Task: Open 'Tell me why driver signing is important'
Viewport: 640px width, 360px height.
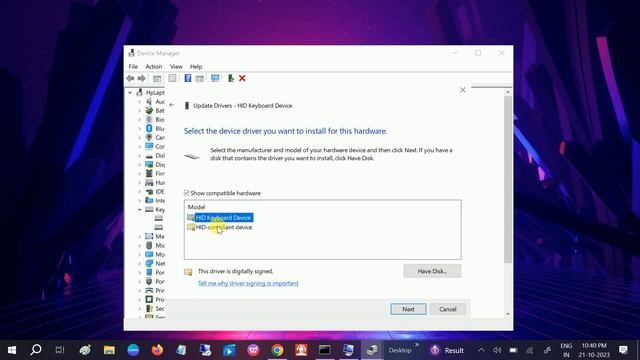Action: 248,283
